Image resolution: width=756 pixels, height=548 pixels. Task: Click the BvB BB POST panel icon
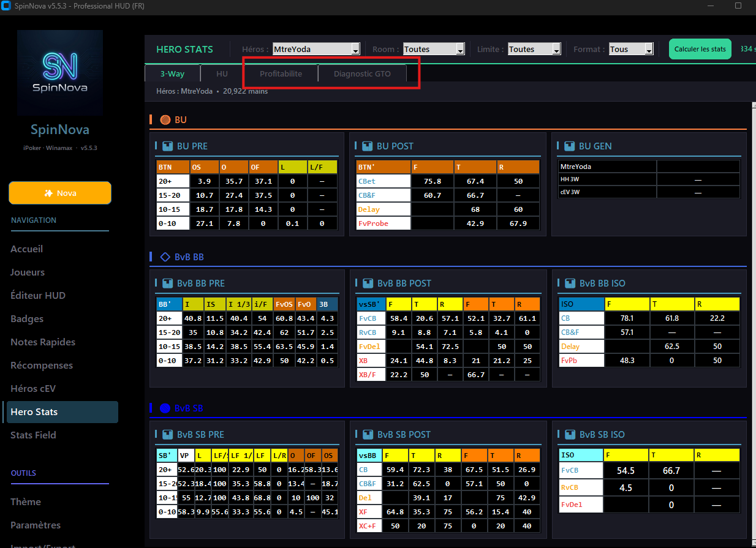367,283
